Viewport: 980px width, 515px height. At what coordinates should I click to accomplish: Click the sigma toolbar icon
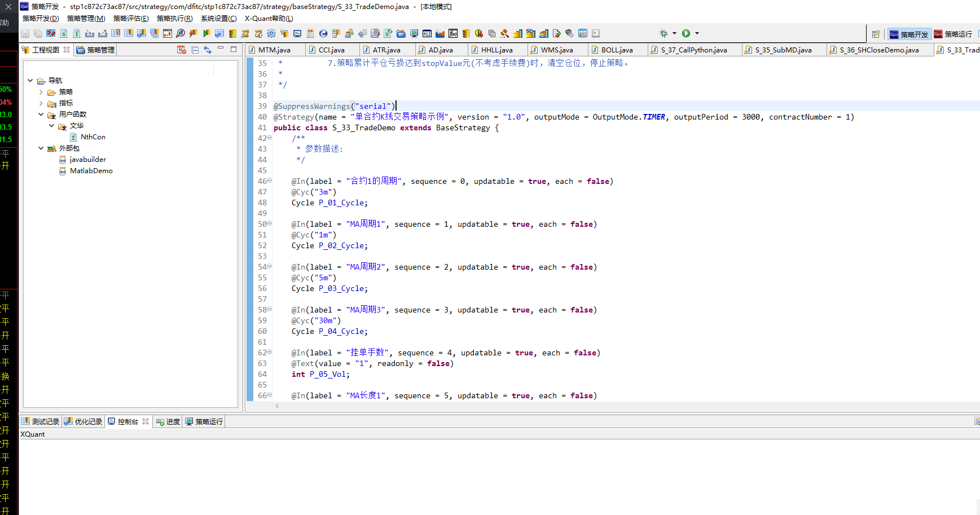pyautogui.click(x=245, y=34)
